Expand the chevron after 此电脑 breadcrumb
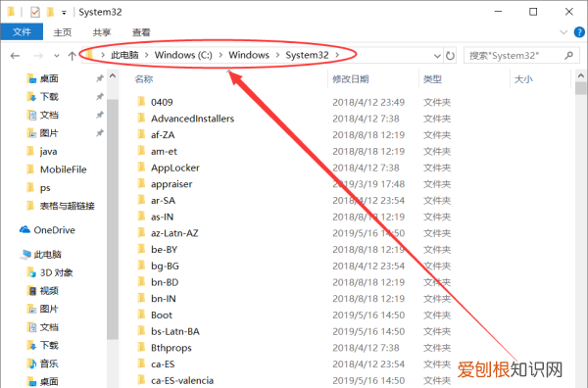The image size is (588, 388). pos(147,55)
